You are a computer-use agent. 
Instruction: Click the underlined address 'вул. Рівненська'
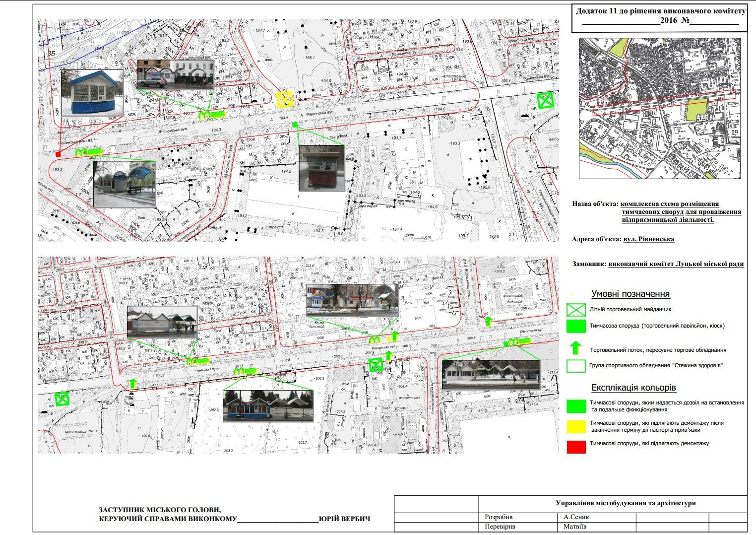coord(648,239)
